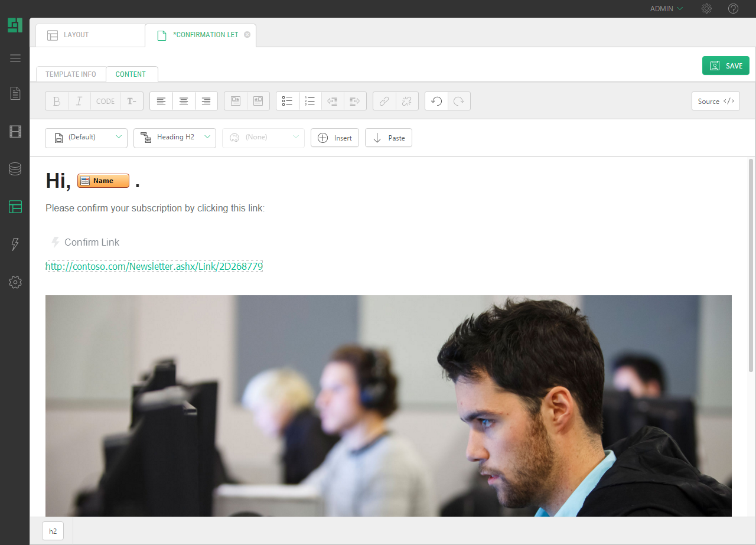Expand the ADMIN user menu
Viewport: 756px width, 545px height.
666,9
